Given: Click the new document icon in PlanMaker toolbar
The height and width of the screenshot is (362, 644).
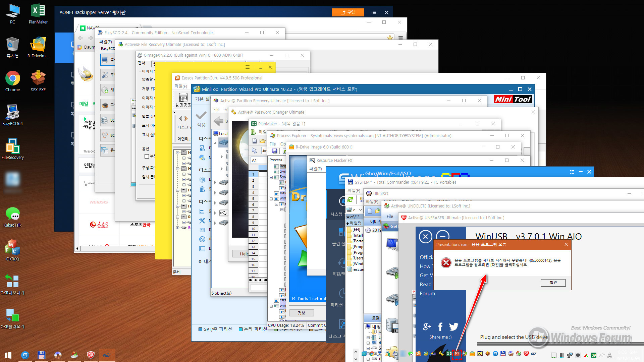Looking at the screenshot, I should click(254, 141).
